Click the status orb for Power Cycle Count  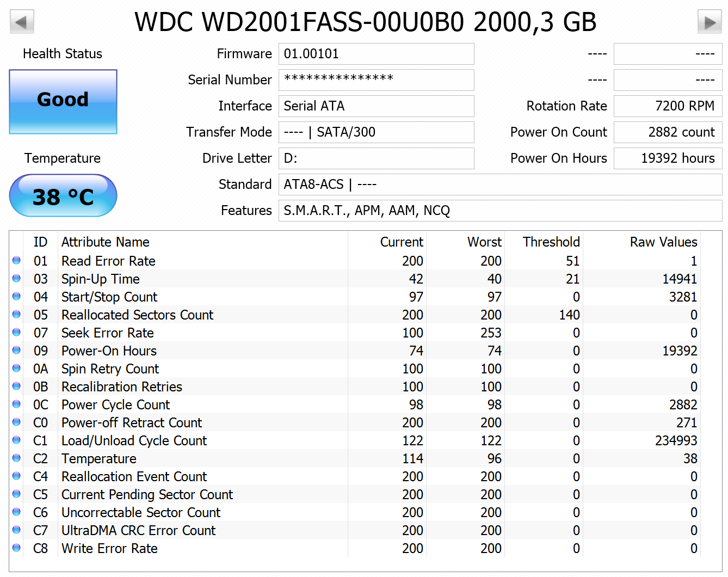16,404
